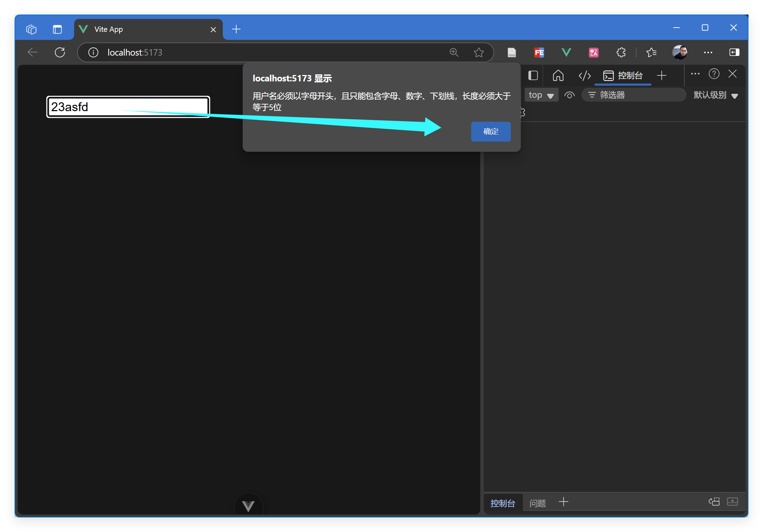The image size is (763, 532).
Task: Expand the drawer upload arrow icon
Action: click(733, 502)
